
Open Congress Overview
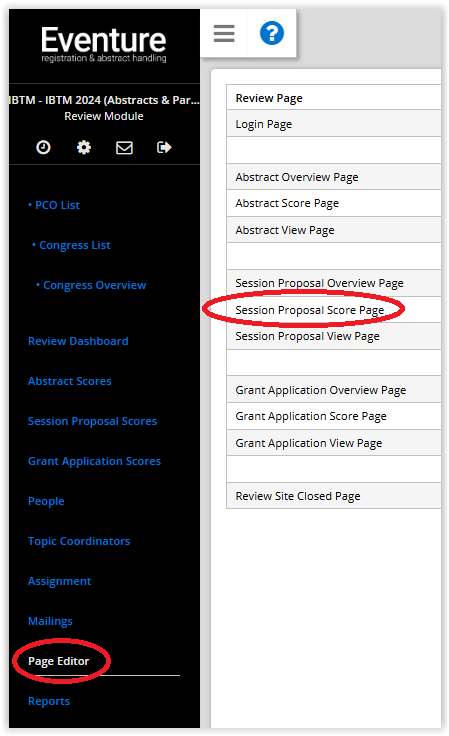[91, 285]
